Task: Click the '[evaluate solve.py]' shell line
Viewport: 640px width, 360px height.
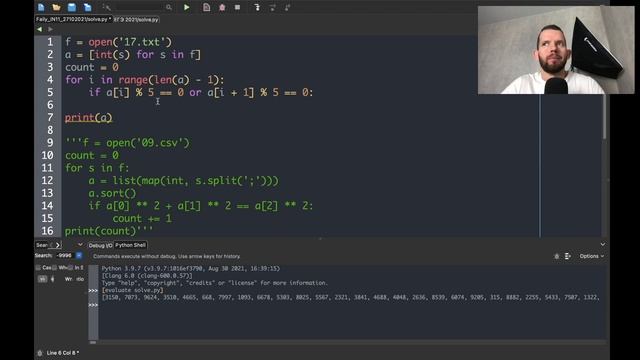Action: pyautogui.click(x=133, y=290)
